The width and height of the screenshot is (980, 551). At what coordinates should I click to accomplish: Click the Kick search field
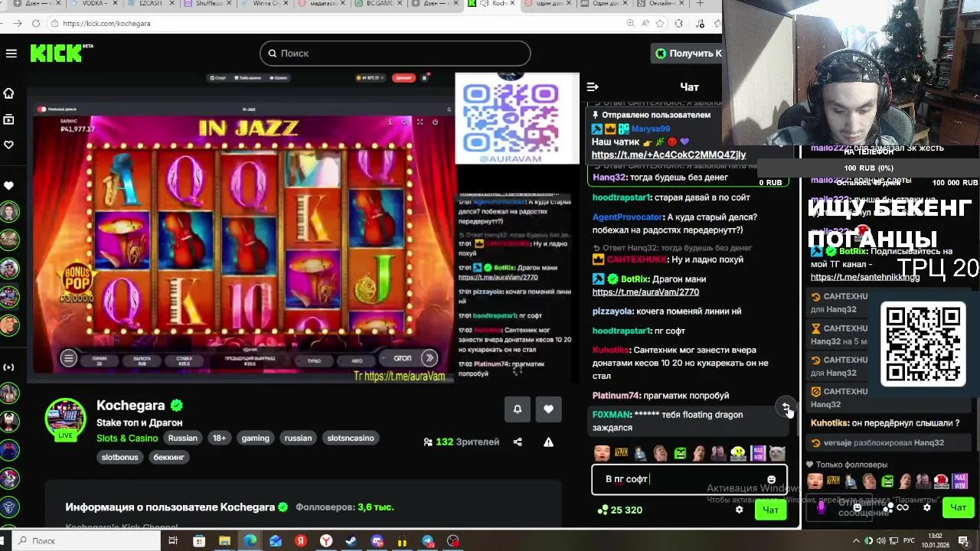click(x=395, y=53)
